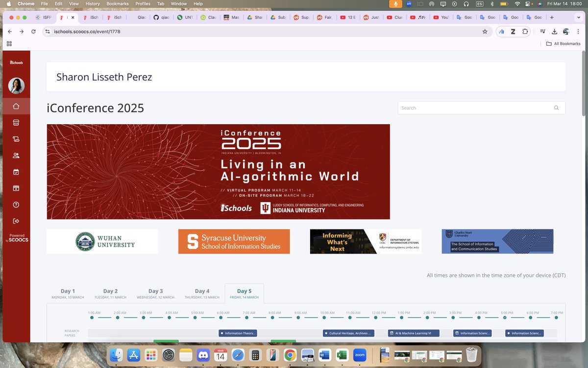Open the Chrome Extensions puzzle icon
588x368 pixels.
525,31
